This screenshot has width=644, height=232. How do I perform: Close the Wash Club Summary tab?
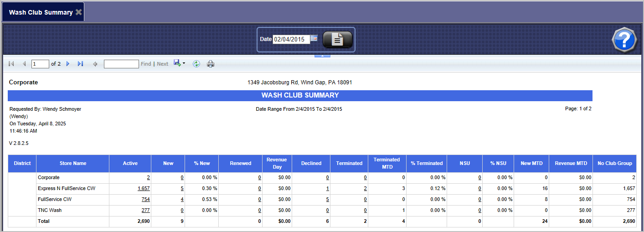point(79,12)
